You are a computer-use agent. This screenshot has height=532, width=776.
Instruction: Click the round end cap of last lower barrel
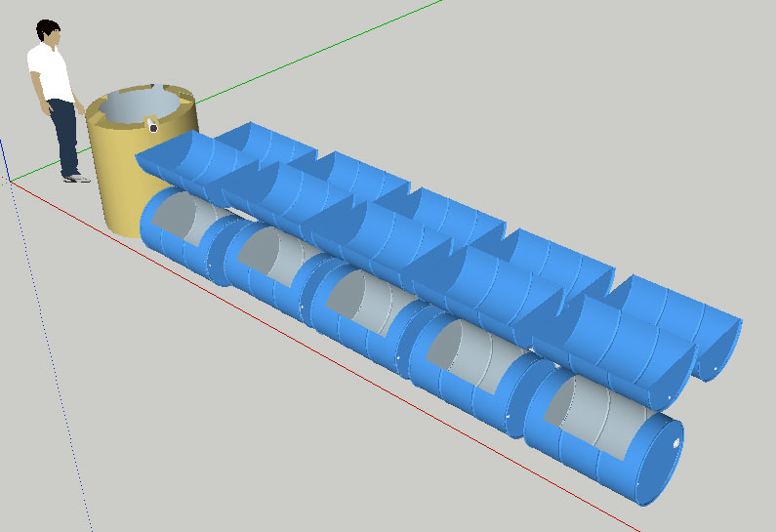click(660, 463)
